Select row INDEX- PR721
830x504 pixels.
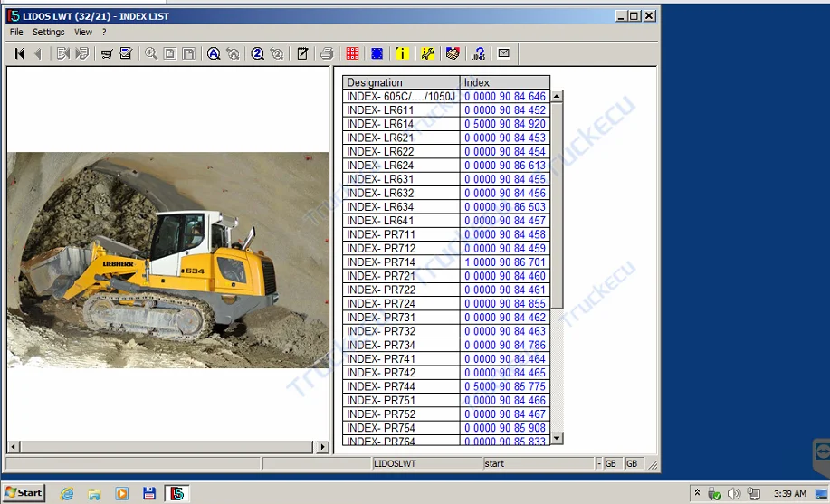(x=401, y=276)
